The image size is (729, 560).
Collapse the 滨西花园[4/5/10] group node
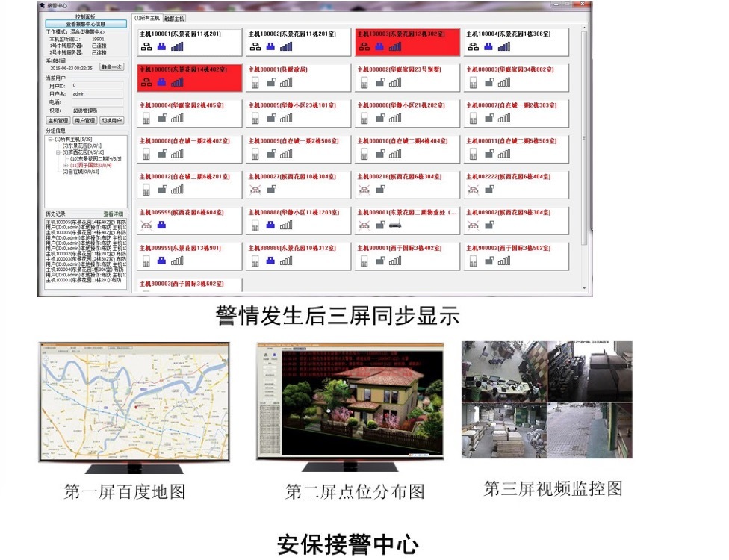pos(58,152)
